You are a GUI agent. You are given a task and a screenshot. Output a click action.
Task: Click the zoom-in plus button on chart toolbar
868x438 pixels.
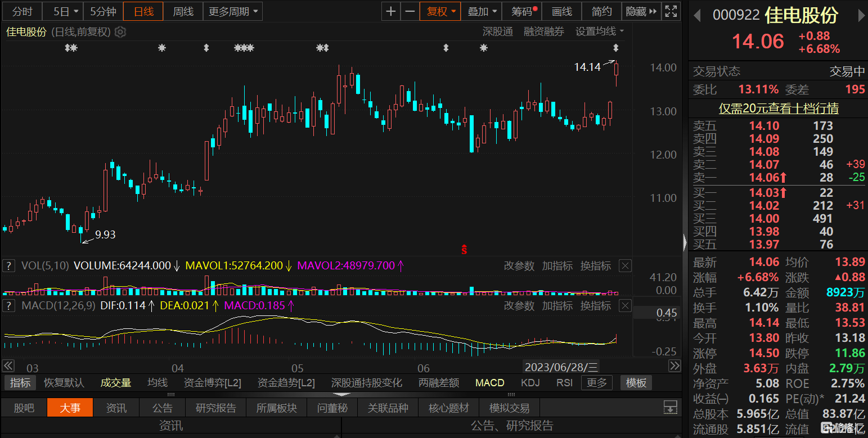(391, 11)
